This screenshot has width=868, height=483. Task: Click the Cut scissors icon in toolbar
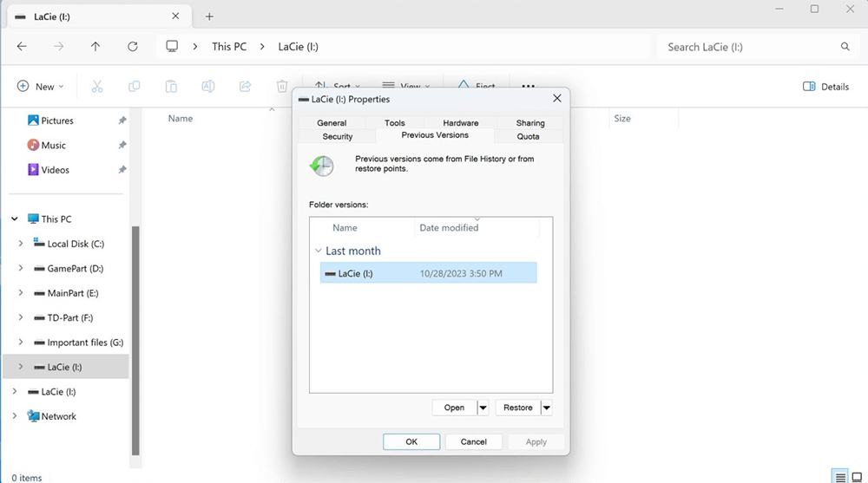97,87
